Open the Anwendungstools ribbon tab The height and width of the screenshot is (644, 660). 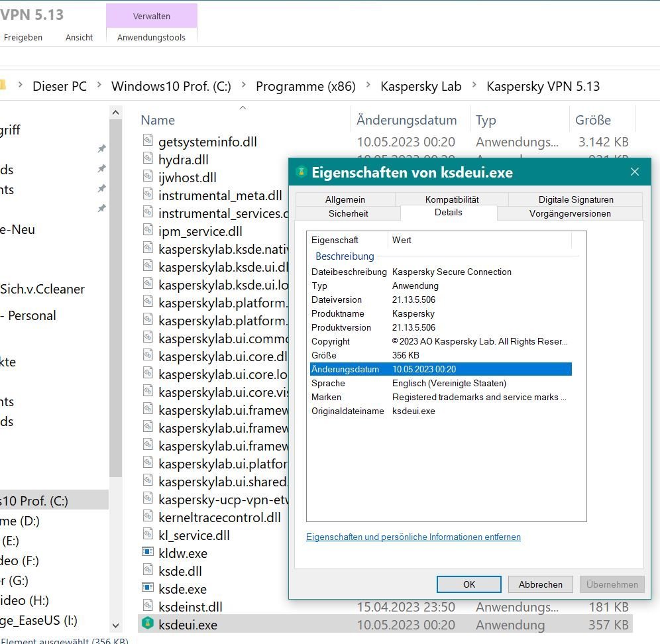pyautogui.click(x=151, y=38)
